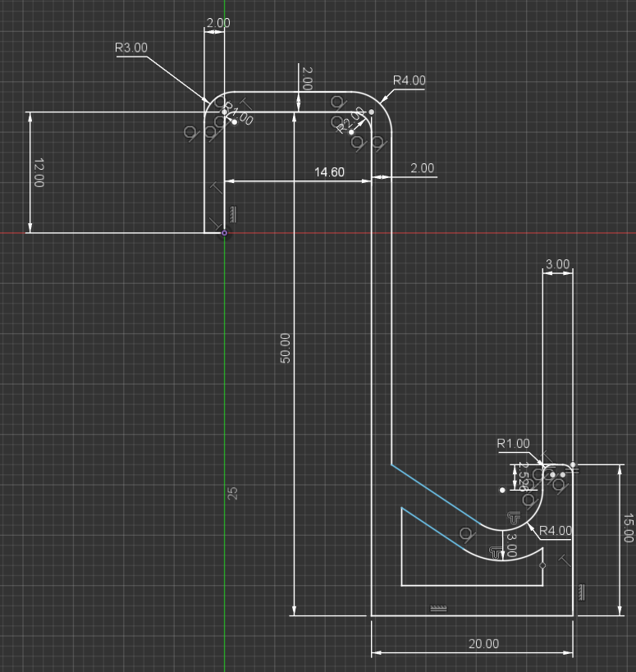Click the midpoint diamond marker on the inner vertical edge
Image resolution: width=636 pixels, height=672 pixels.
[542, 565]
